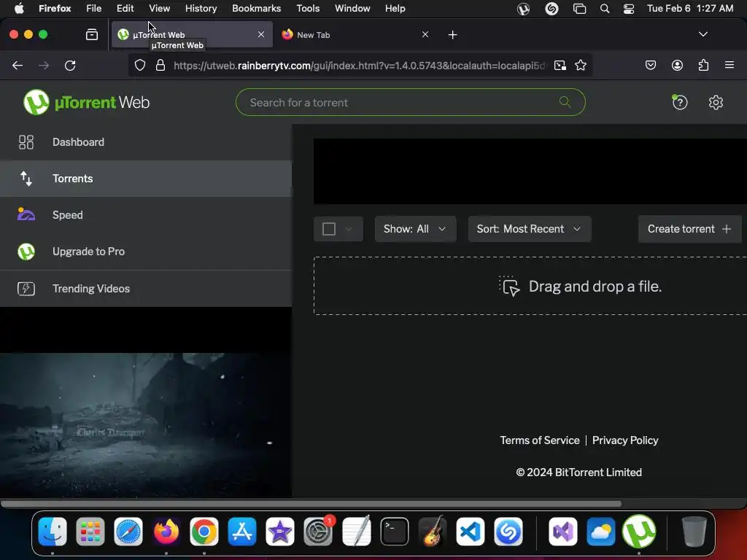The height and width of the screenshot is (560, 747).
Task: Open the Pocket save icon
Action: click(650, 65)
